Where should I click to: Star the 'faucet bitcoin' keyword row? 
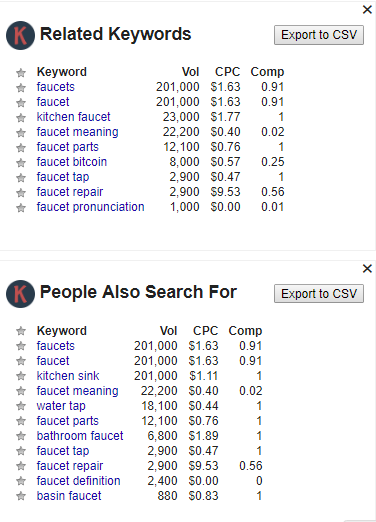21,163
